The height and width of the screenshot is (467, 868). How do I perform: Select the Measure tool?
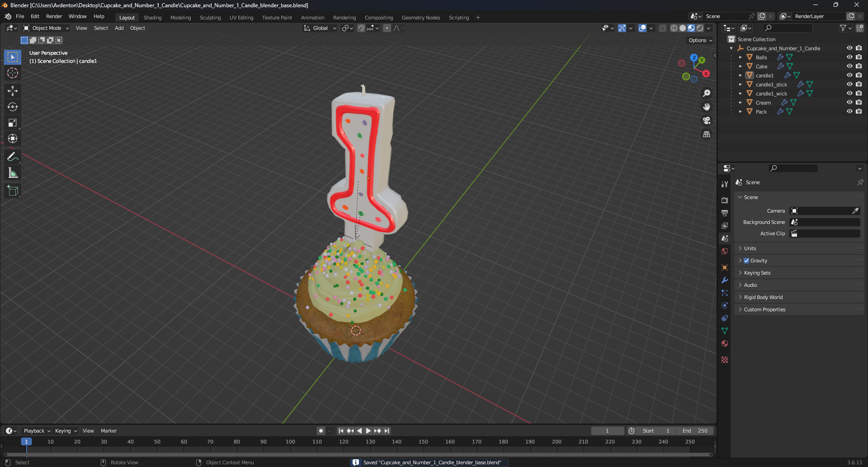pyautogui.click(x=13, y=173)
